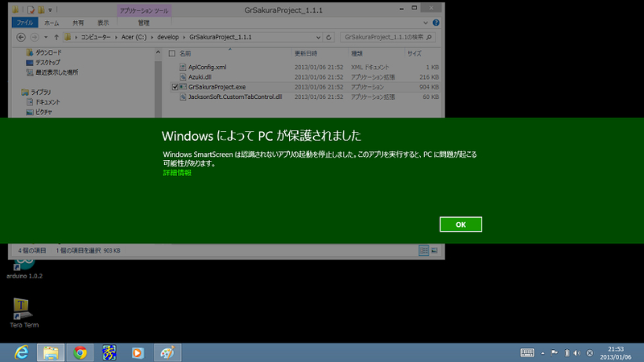Select the コンピューター breadcrumb
The height and width of the screenshot is (362, 644).
coord(95,37)
